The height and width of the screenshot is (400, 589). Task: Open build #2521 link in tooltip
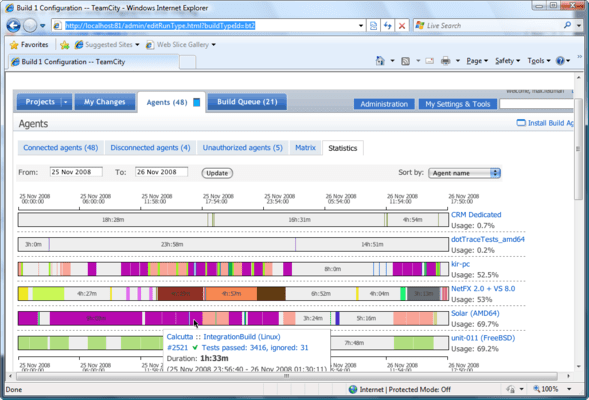pos(177,348)
